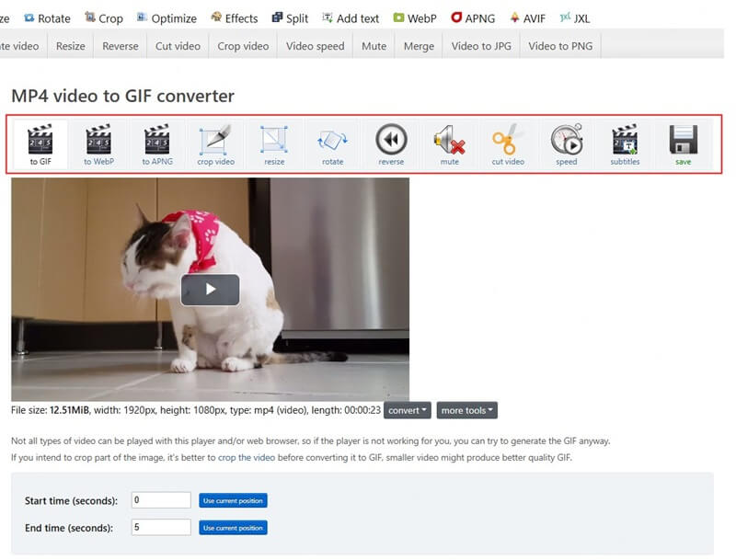
Task: Open the convert dropdown
Action: (406, 411)
